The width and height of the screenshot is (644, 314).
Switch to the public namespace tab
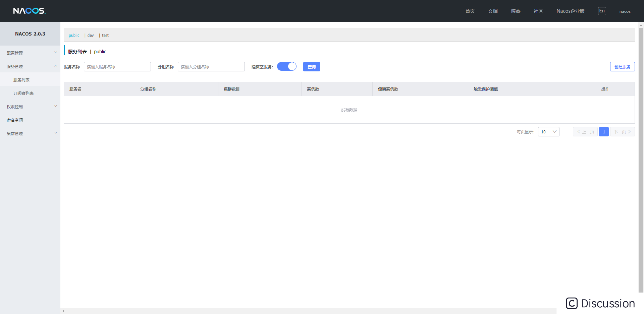pos(74,35)
